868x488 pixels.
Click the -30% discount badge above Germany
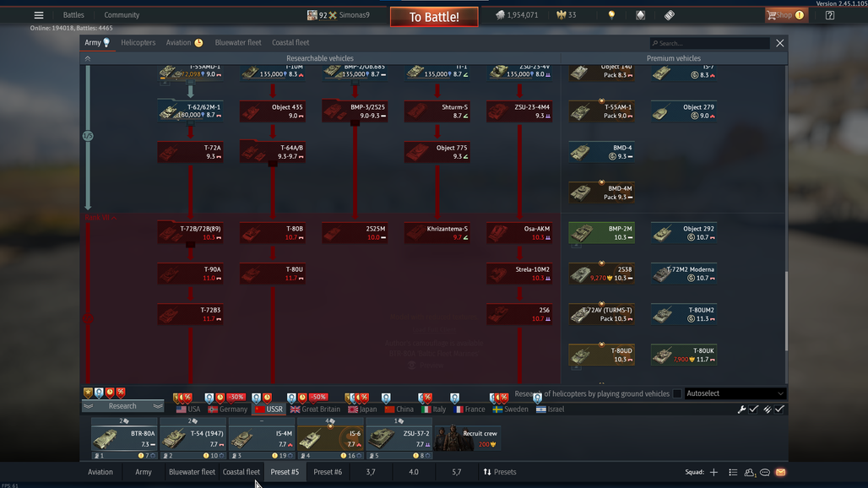point(236,397)
